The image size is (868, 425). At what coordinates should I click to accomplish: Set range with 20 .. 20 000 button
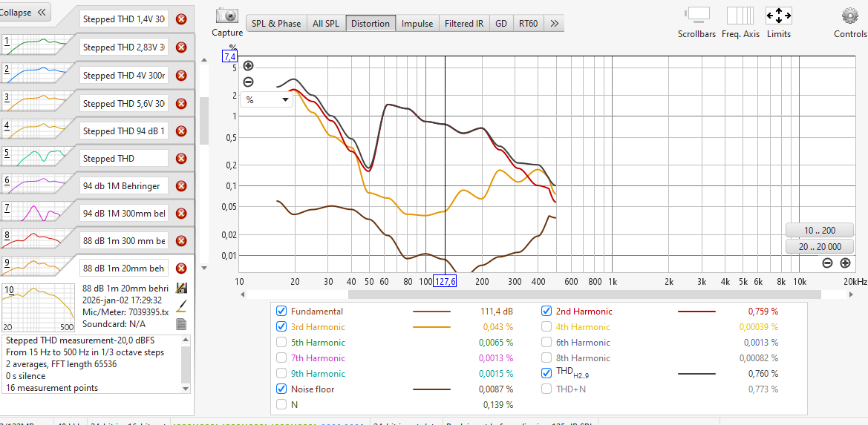(819, 246)
